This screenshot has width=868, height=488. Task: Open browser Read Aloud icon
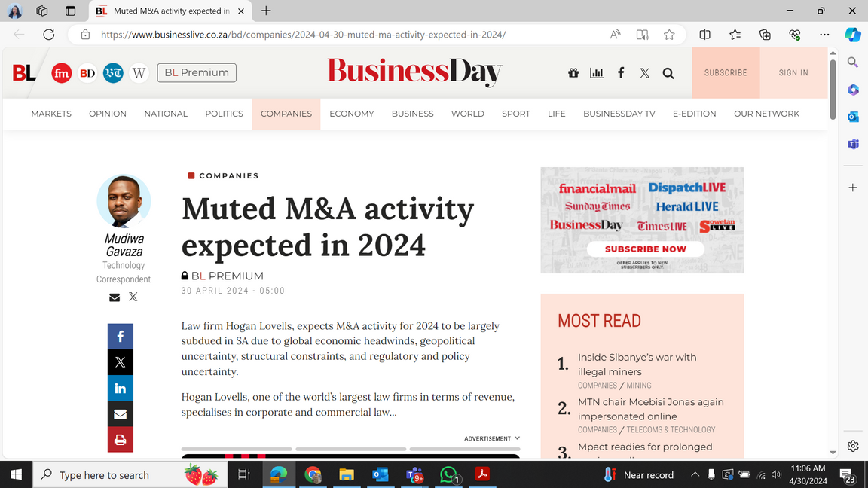coord(615,35)
